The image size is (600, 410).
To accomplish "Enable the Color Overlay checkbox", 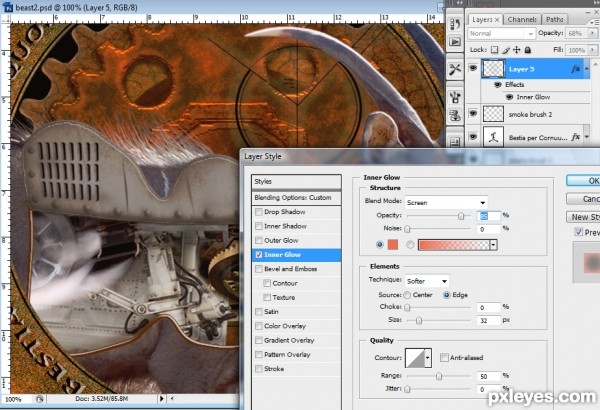I will 259,326.
